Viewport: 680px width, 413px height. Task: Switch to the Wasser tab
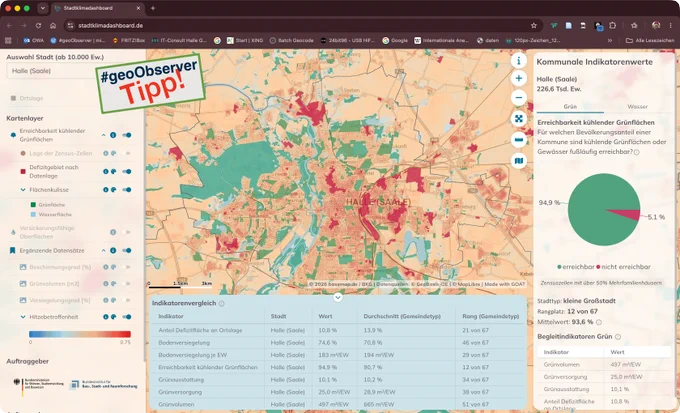point(637,106)
